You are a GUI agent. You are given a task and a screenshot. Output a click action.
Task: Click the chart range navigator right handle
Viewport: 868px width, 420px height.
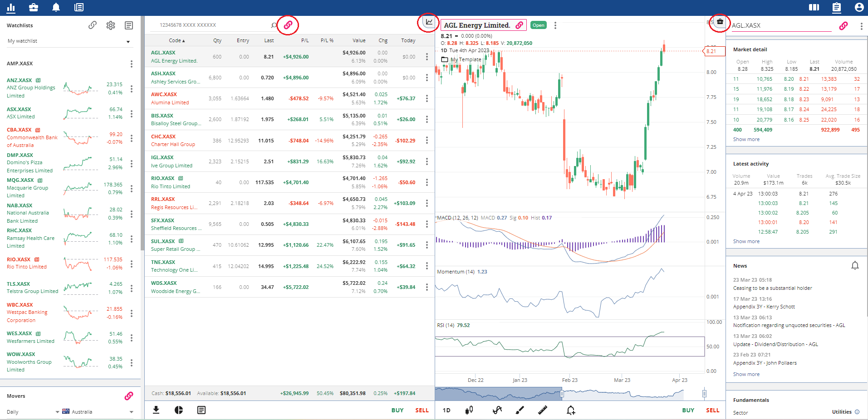[704, 394]
